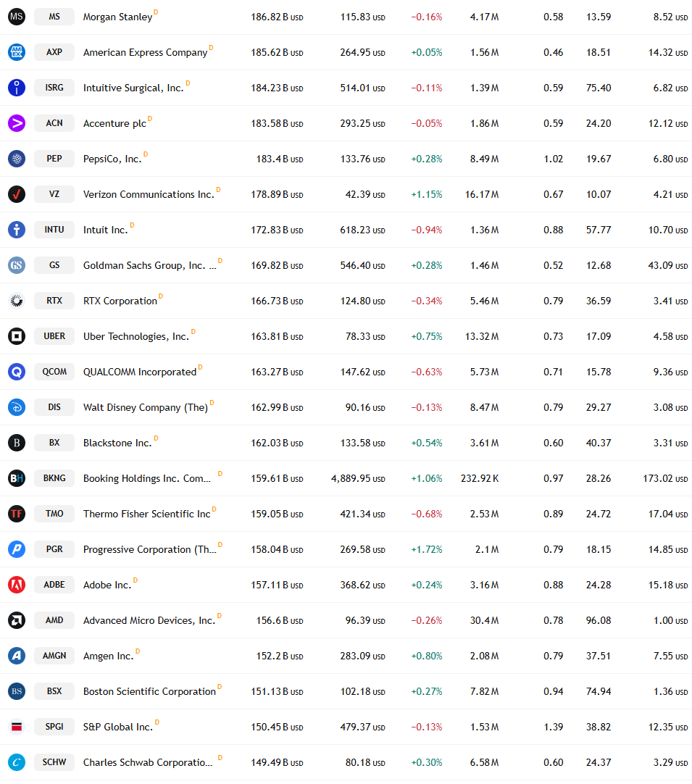The image size is (692, 784).
Task: Open the RTX Corporation link
Action: coord(120,301)
